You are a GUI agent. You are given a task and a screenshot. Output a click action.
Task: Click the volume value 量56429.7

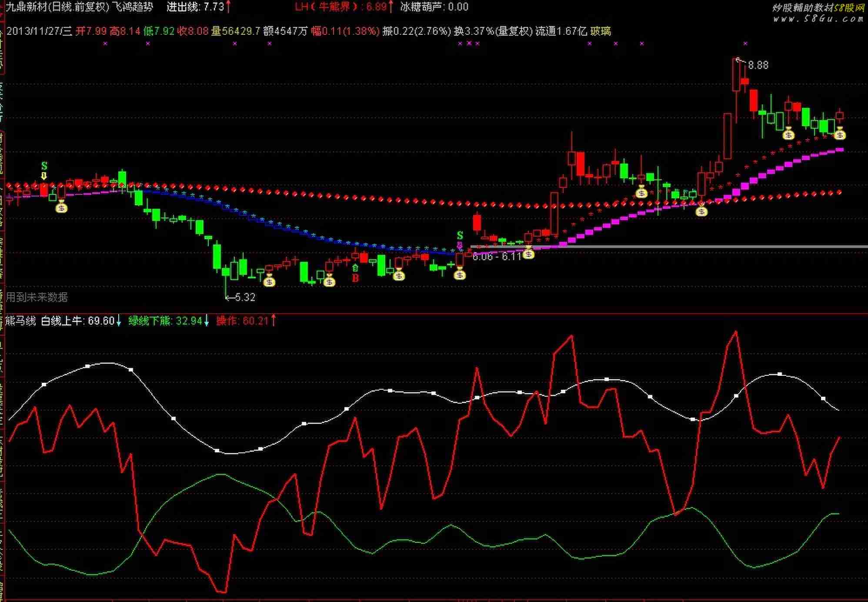click(236, 31)
